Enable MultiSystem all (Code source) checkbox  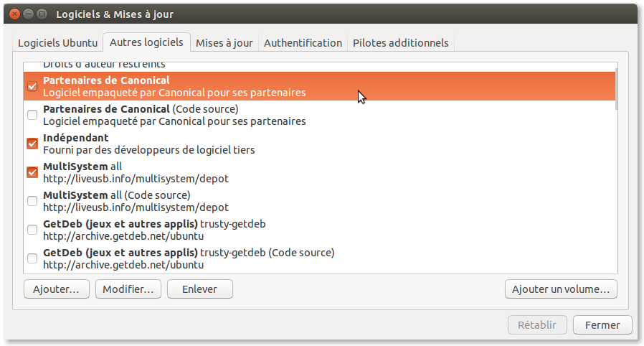pos(32,201)
